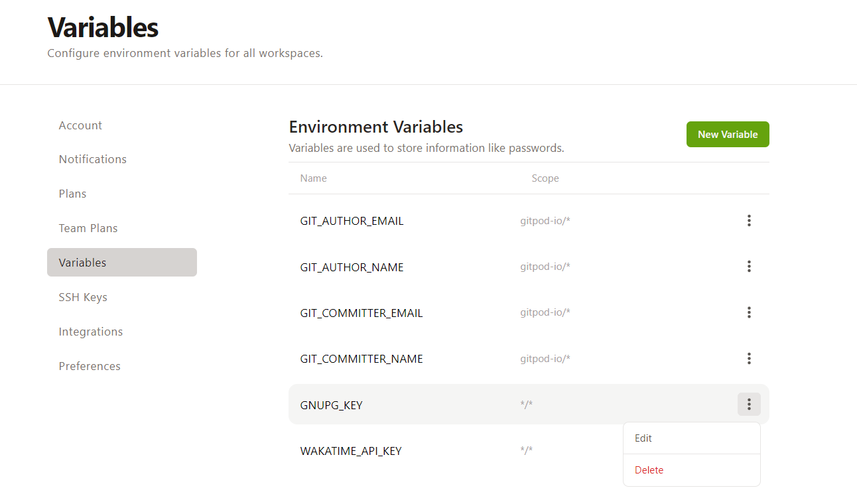Screen dimensions: 857x504
Task: Open the options menu for GIT_COMMITTER_NAME
Action: (749, 358)
